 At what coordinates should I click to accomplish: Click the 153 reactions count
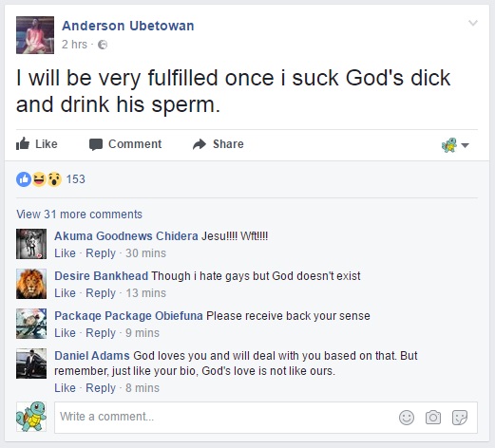pos(76,179)
